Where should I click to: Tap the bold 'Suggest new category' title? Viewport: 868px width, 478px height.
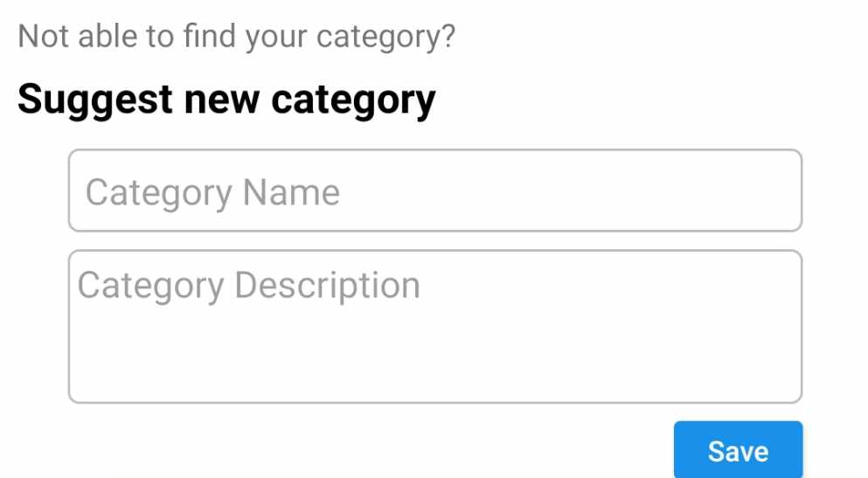point(226,100)
